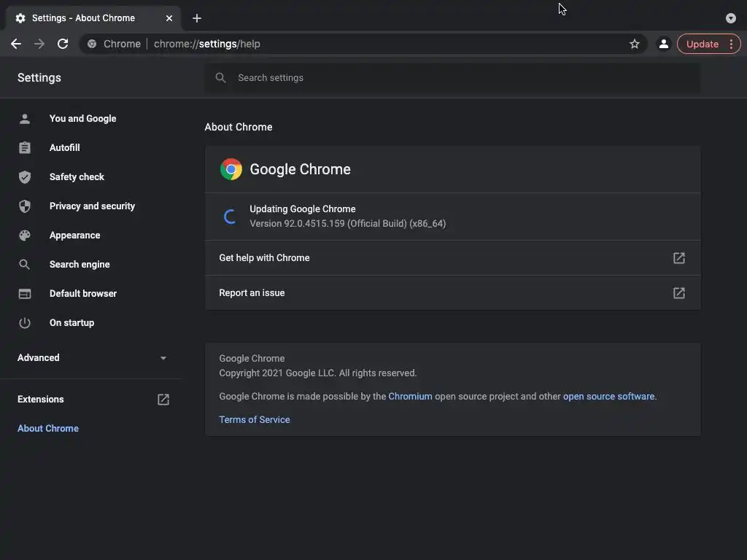Image resolution: width=747 pixels, height=560 pixels.
Task: Click the reload page icon
Action: [x=63, y=44]
